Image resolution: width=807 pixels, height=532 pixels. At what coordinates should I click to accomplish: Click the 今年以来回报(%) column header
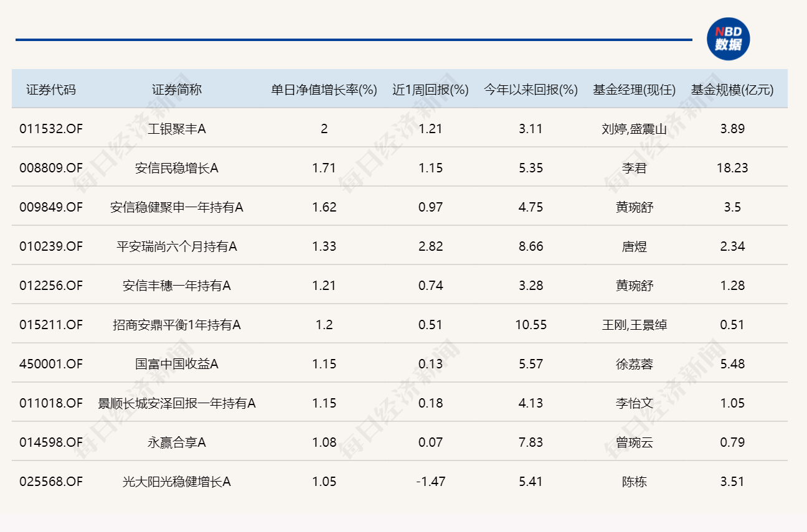tap(531, 90)
